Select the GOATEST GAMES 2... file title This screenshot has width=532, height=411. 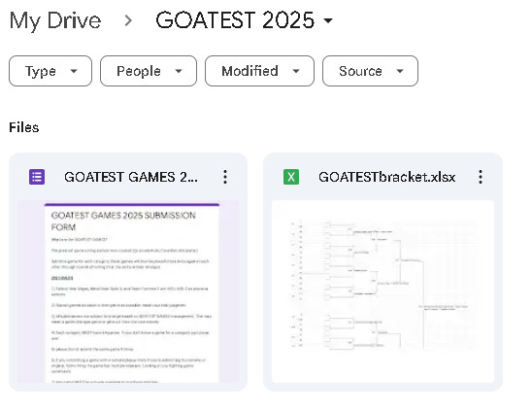131,177
